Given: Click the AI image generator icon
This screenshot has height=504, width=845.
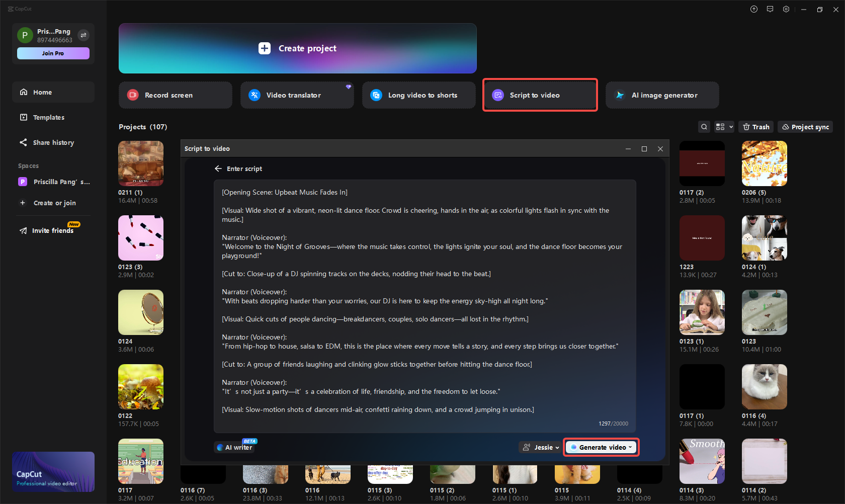Looking at the screenshot, I should click(x=620, y=95).
